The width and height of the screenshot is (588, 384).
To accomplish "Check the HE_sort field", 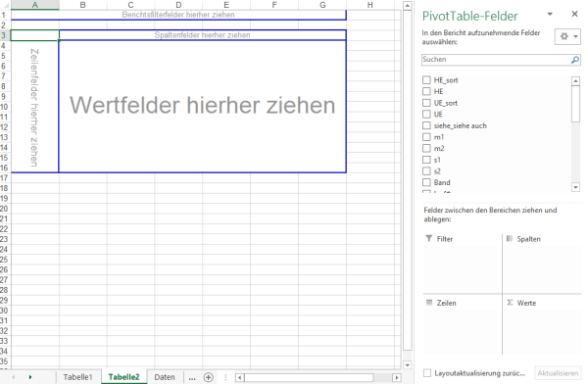I will click(x=426, y=80).
